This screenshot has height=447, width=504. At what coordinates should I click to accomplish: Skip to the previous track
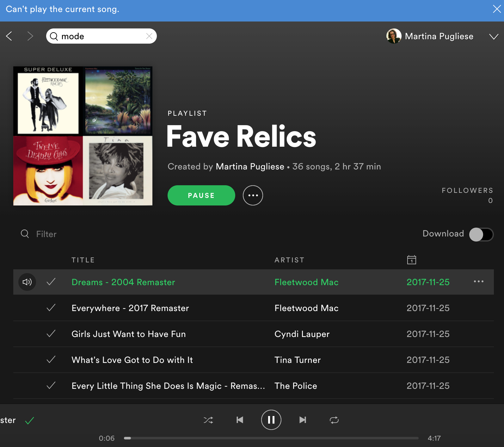click(240, 420)
